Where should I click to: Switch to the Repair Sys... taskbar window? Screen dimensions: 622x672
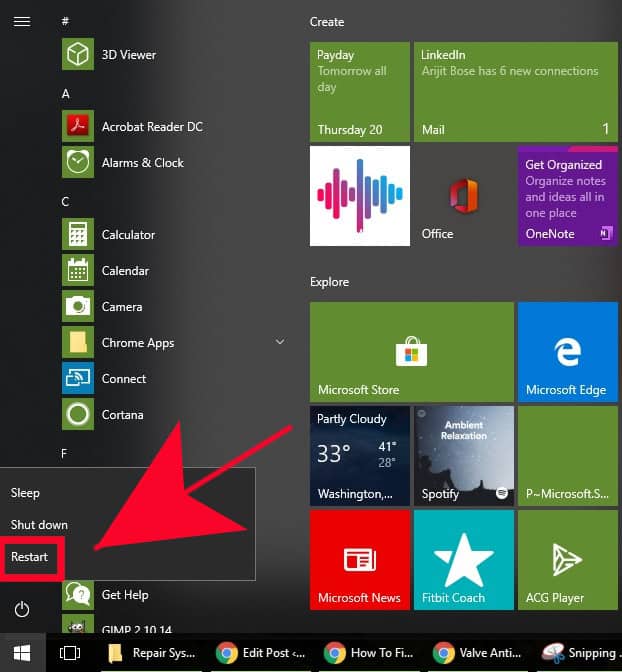click(x=151, y=653)
